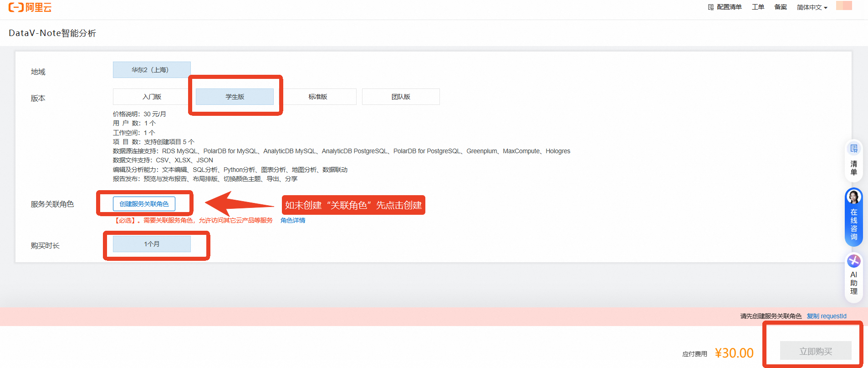Select the 标准版 edition
Viewport: 868px width, 368px height.
317,97
